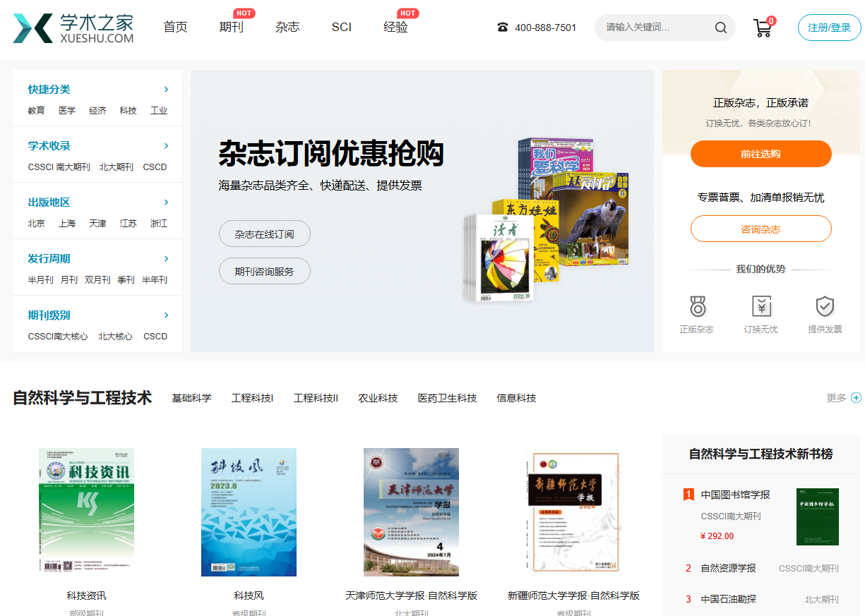Screen dimensions: 865x616
Task: Click the 订换无忧 yen document icon
Action: (x=760, y=306)
